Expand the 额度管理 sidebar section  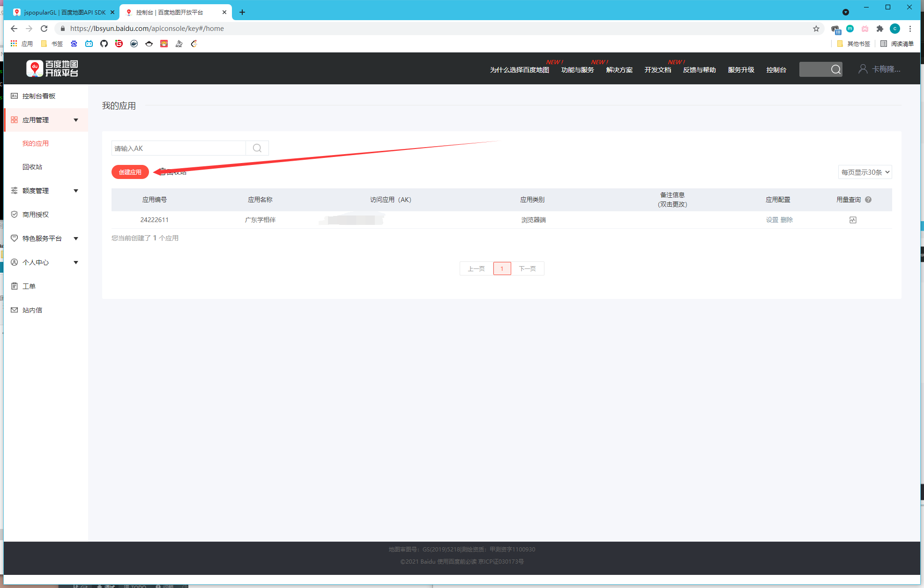coord(76,191)
